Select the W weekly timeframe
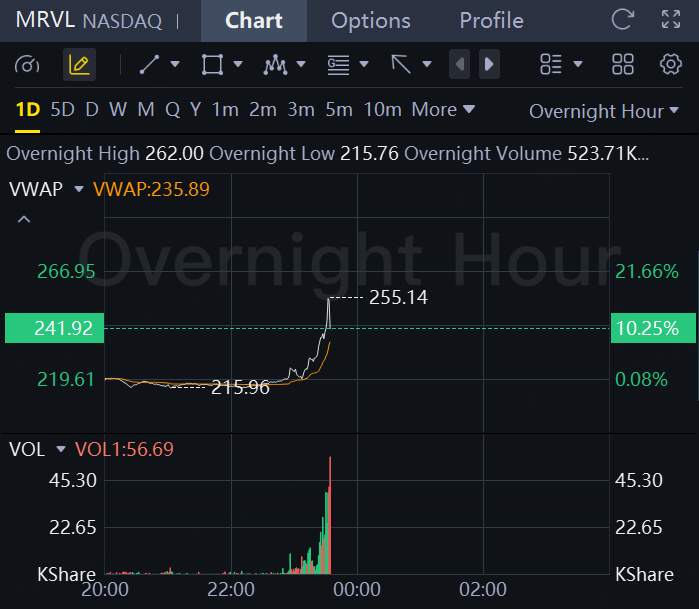The width and height of the screenshot is (699, 609). point(118,110)
